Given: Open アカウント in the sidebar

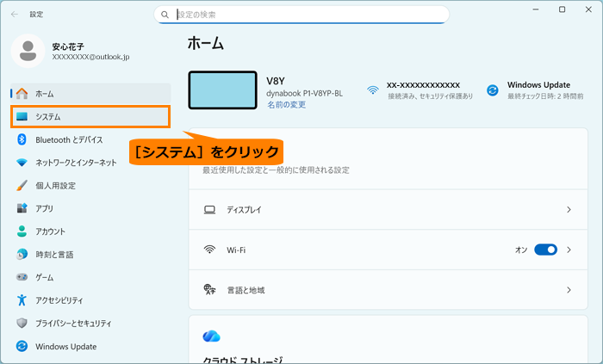Looking at the screenshot, I should click(90, 231).
